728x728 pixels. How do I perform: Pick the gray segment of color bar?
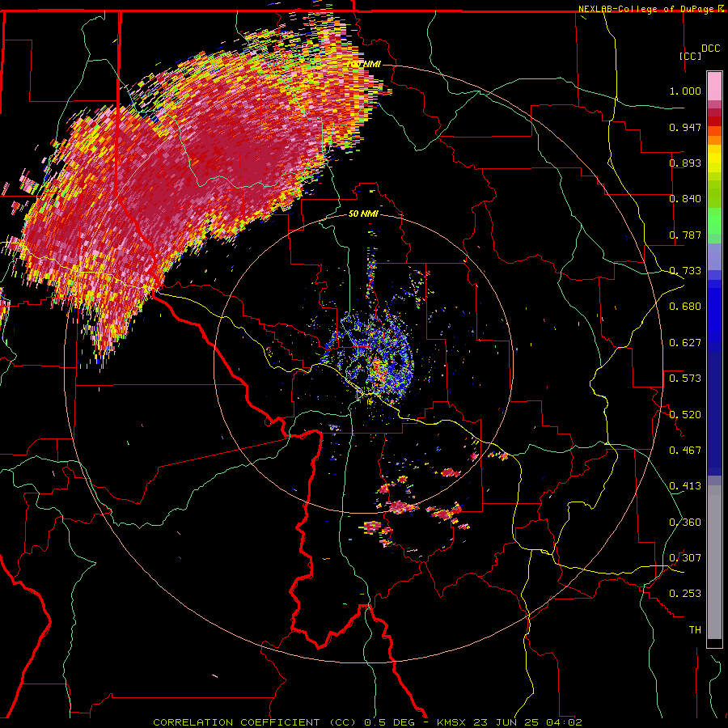[714, 562]
